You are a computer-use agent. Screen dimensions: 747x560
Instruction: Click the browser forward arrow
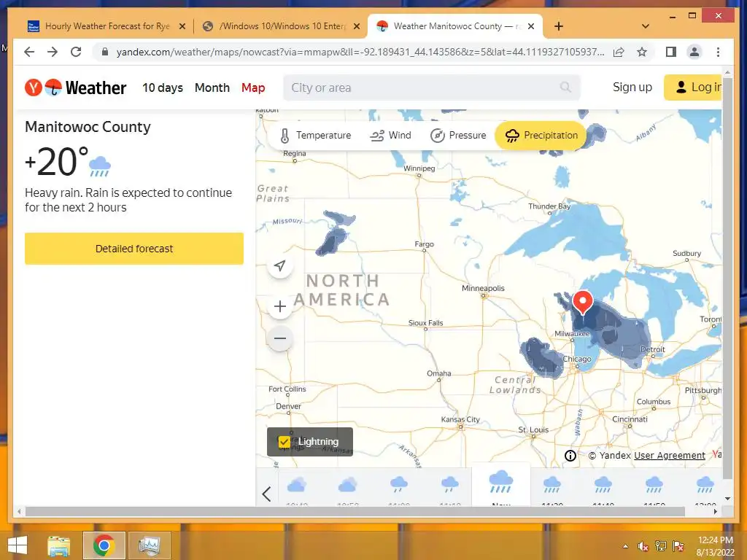[x=53, y=52]
